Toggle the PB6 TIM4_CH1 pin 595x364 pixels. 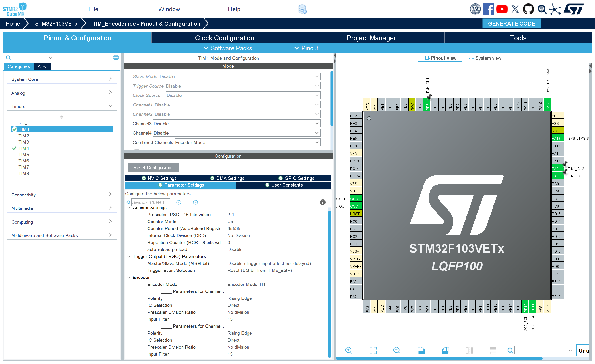427,106
